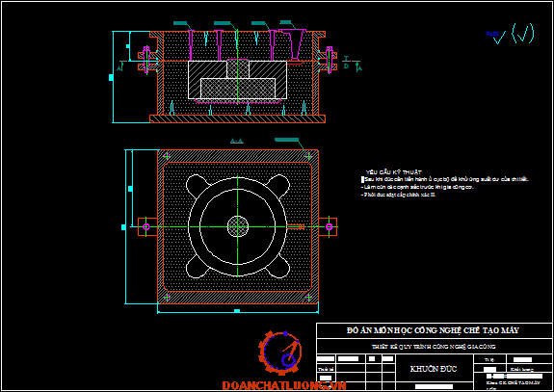The image size is (554, 392).
Task: Select the 'Khoa CK CHẾ TẠO MÁY' text
Action: tap(514, 382)
